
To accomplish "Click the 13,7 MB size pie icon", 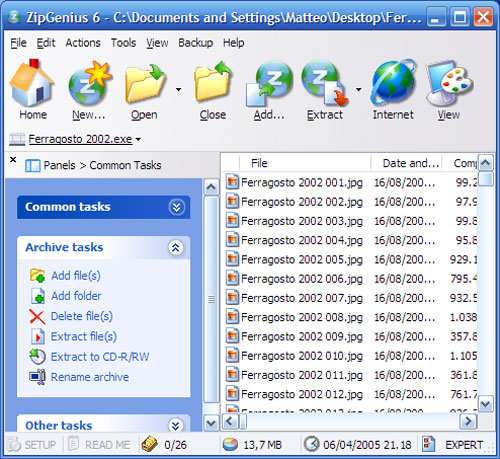I will coord(230,445).
